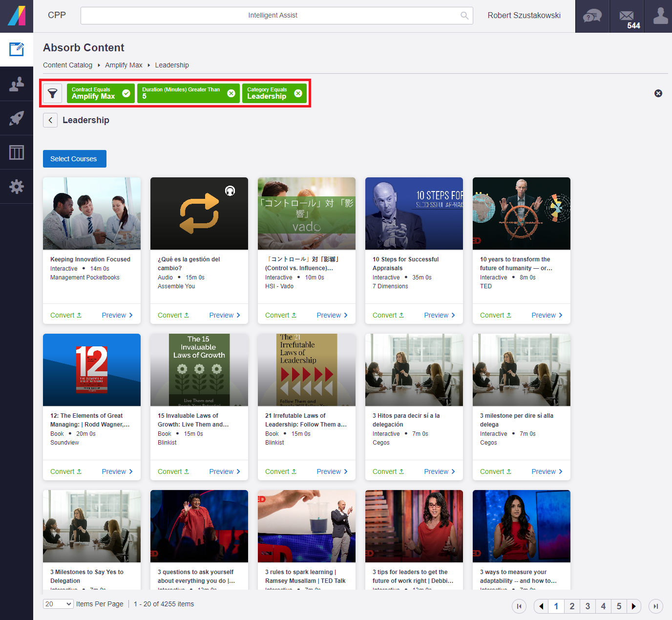Viewport: 672px width, 620px height.
Task: Open the filter funnel button
Action: point(53,93)
